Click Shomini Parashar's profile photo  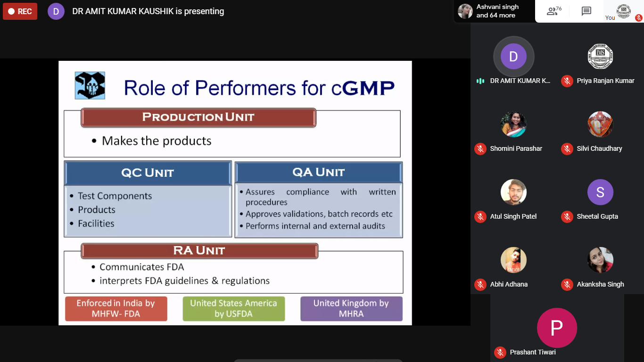pyautogui.click(x=513, y=124)
